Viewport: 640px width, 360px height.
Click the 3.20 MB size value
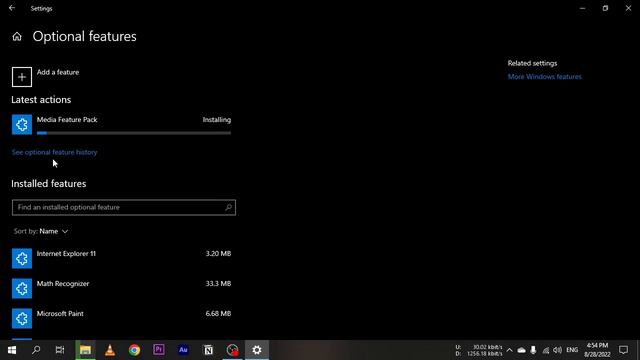point(218,253)
